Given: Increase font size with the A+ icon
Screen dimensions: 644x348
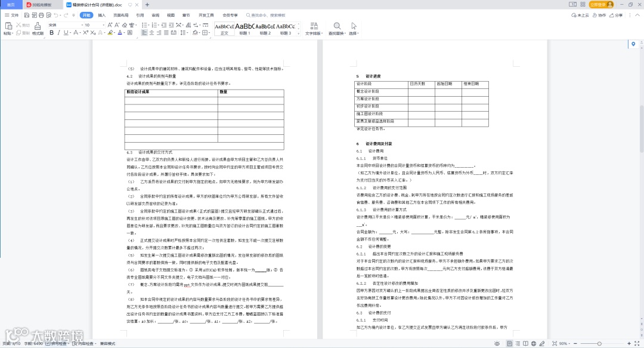Looking at the screenshot, I should coord(110,25).
